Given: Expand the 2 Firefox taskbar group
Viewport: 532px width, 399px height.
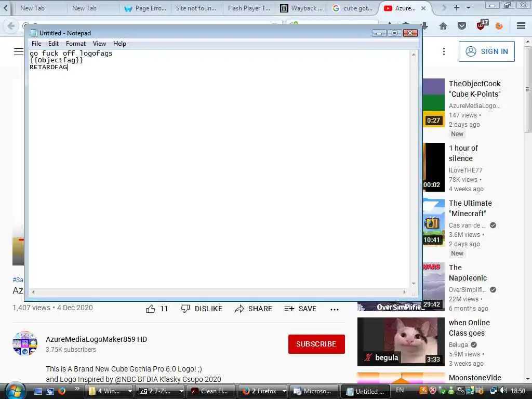Looking at the screenshot, I should (284, 391).
